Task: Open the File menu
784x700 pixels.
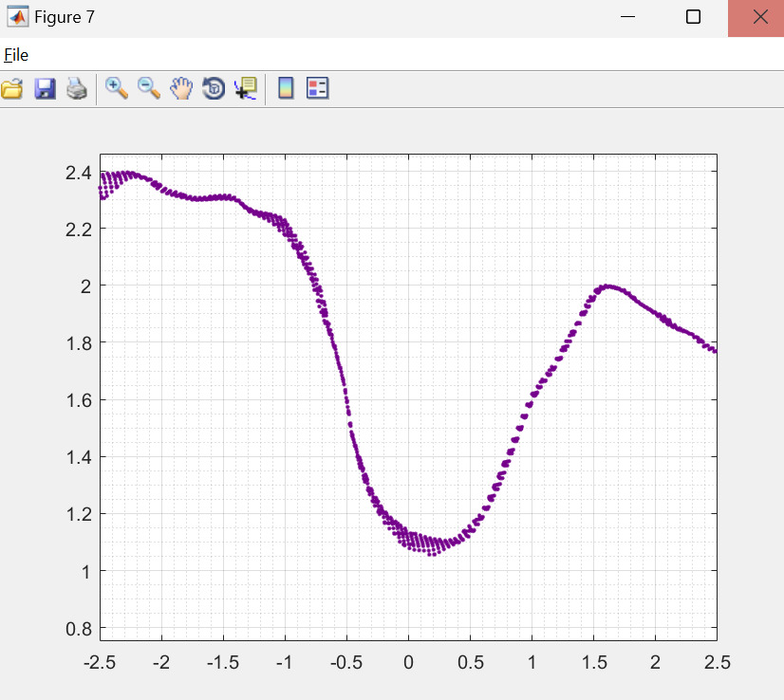Action: pyautogui.click(x=16, y=54)
